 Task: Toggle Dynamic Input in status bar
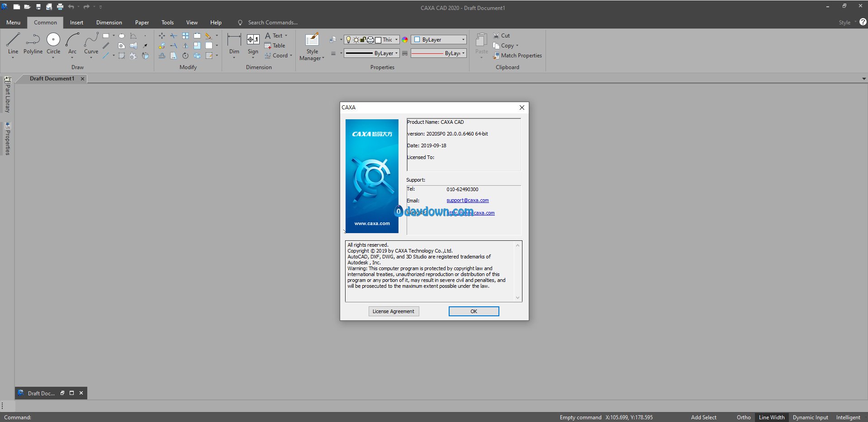tap(811, 417)
